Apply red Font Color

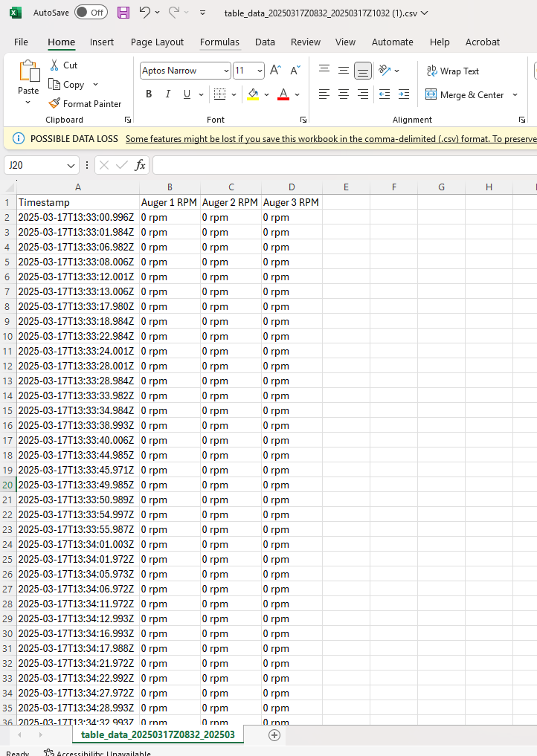pos(283,94)
